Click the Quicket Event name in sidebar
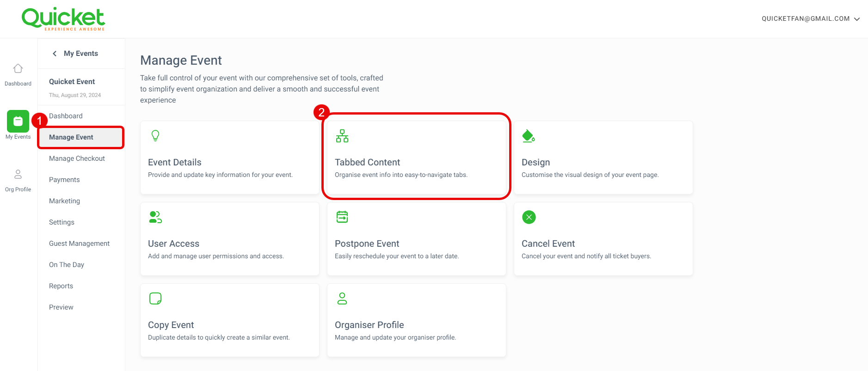 click(x=72, y=82)
